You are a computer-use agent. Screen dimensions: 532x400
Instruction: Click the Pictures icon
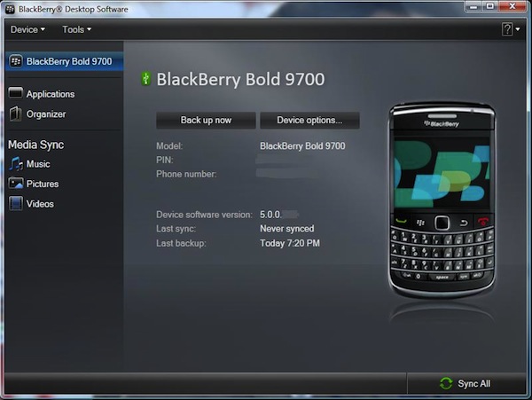16,184
